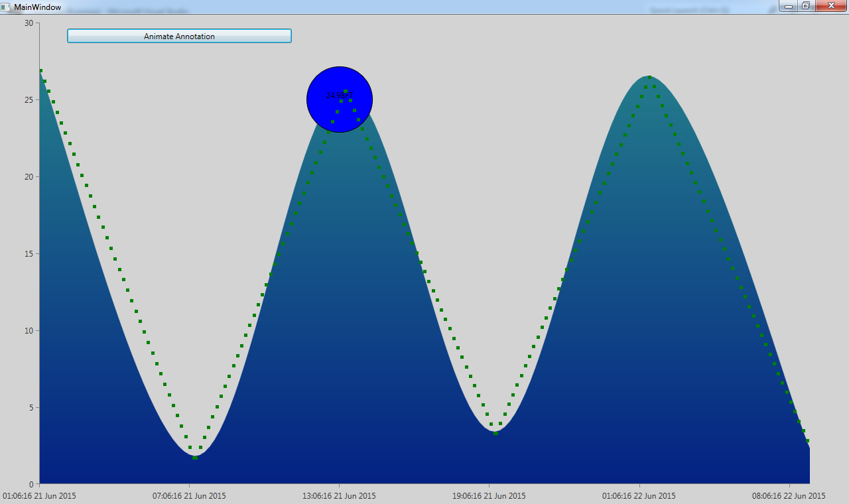Viewport: 849px width, 504px height.
Task: Click the green marker at the first valley bottom
Action: [x=194, y=458]
